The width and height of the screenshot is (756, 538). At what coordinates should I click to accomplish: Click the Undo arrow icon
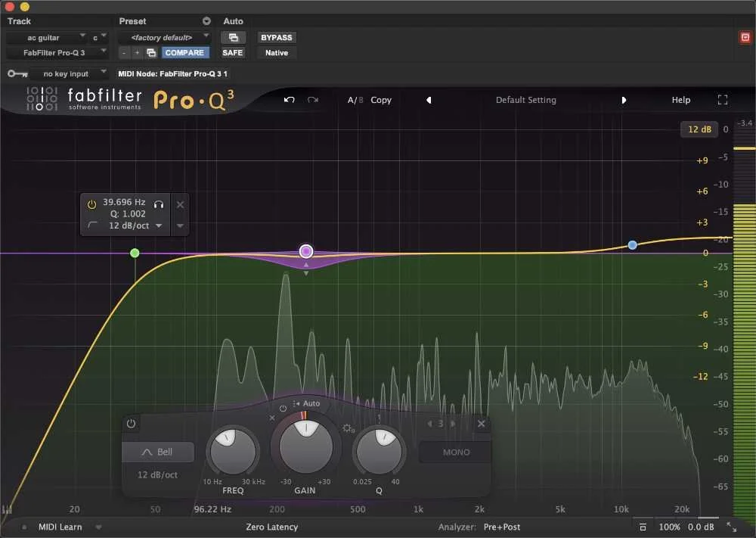(x=289, y=99)
